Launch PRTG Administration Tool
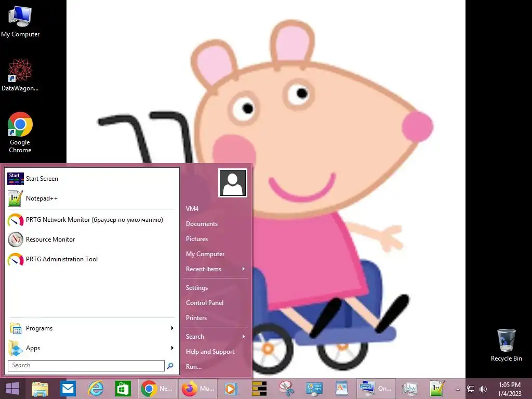 pyautogui.click(x=91, y=259)
